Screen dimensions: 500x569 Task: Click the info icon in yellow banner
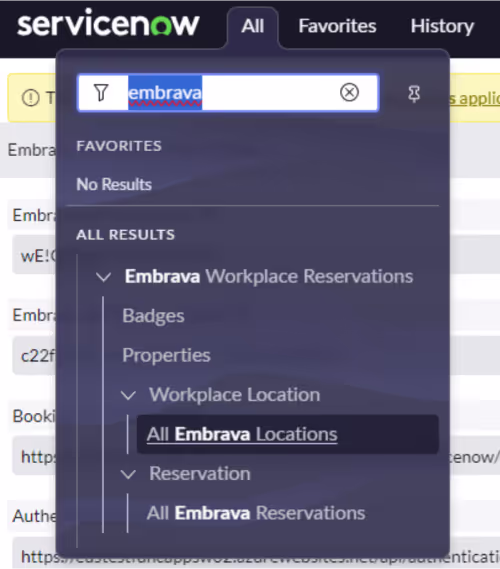pyautogui.click(x=30, y=98)
